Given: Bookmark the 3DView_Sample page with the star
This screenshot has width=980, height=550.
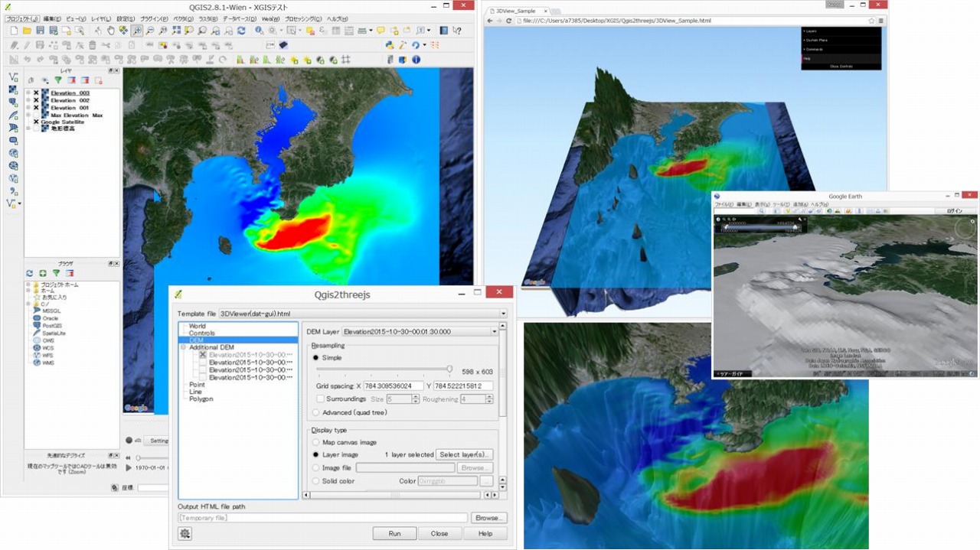Looking at the screenshot, I should [x=872, y=21].
